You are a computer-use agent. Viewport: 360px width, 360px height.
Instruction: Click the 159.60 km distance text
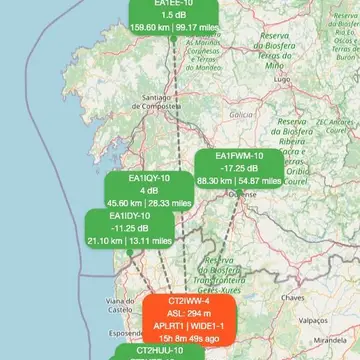pyautogui.click(x=150, y=27)
